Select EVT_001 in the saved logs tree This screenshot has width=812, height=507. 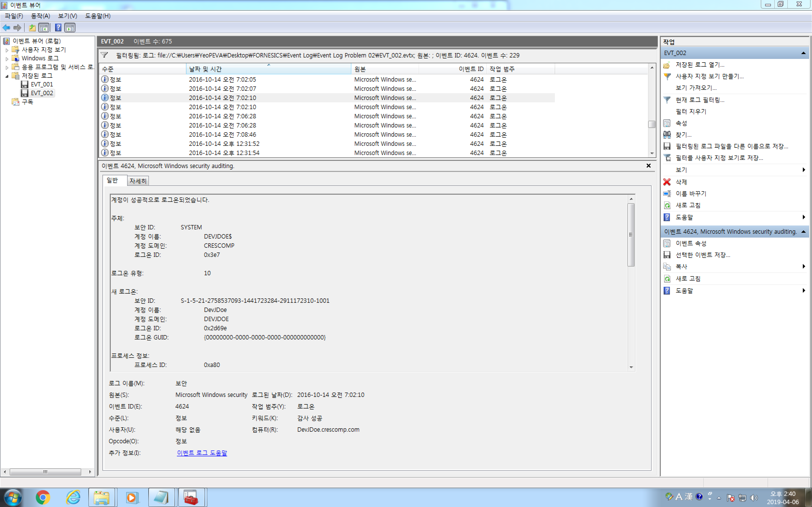pyautogui.click(x=42, y=84)
